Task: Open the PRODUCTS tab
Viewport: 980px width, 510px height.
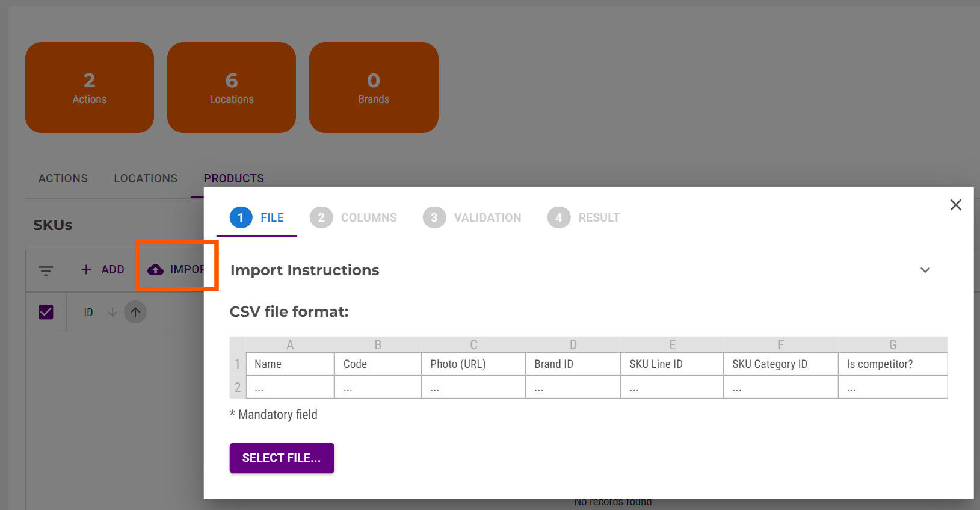Action: (x=233, y=178)
